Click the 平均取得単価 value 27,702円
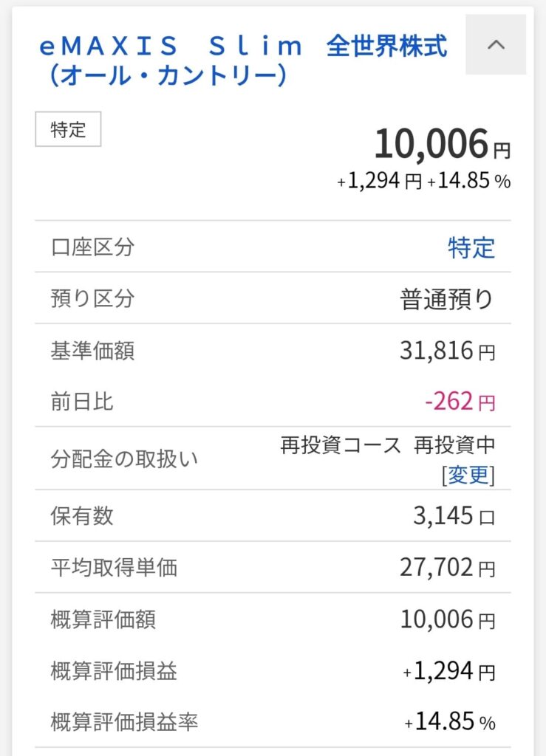This screenshot has width=546, height=756. (x=447, y=568)
